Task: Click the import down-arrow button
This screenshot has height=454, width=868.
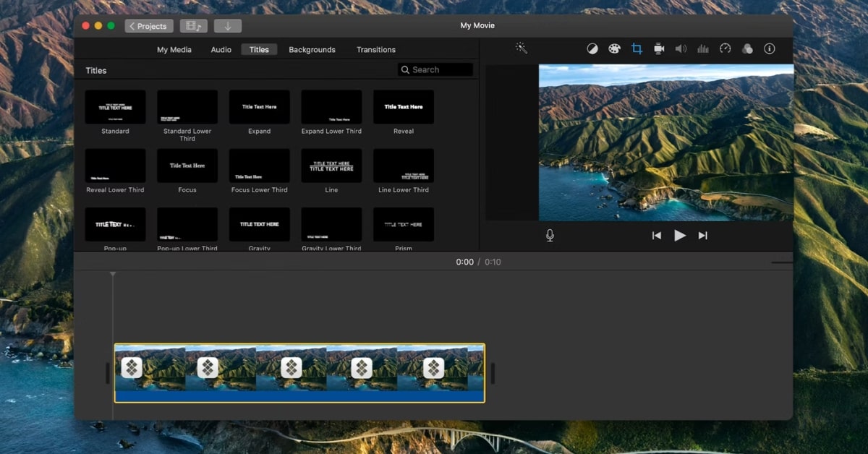Action: coord(228,26)
